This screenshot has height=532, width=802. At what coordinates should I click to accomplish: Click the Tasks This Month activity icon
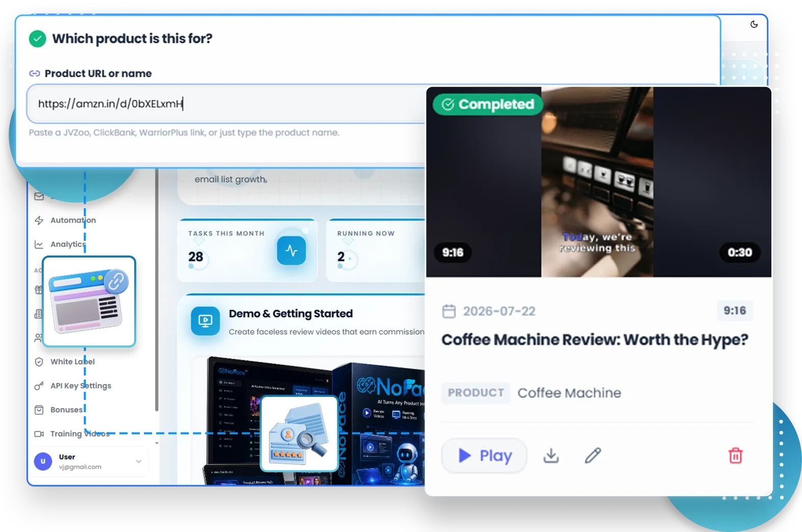(x=291, y=250)
